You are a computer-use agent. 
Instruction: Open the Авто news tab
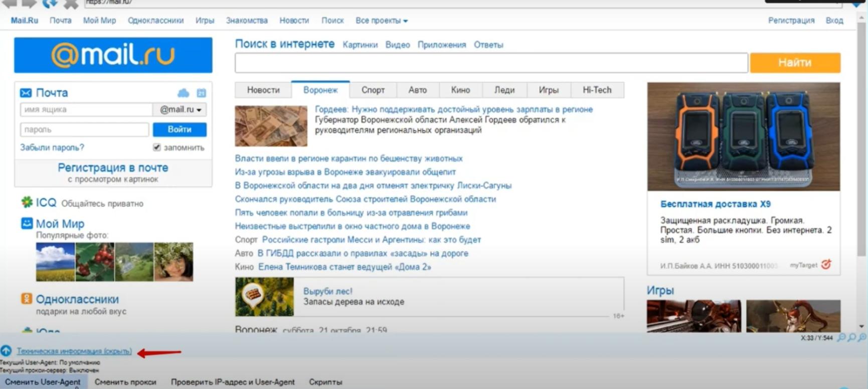point(418,90)
